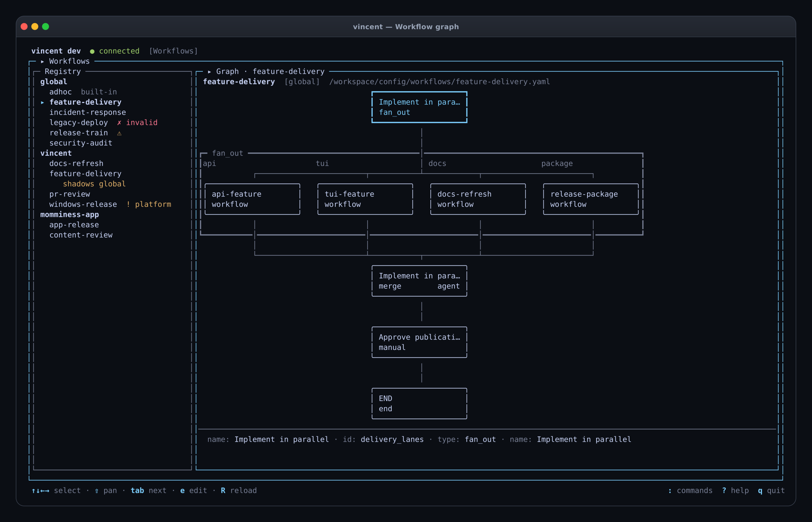Click the Registry panel title
The width and height of the screenshot is (812, 522).
coord(63,71)
